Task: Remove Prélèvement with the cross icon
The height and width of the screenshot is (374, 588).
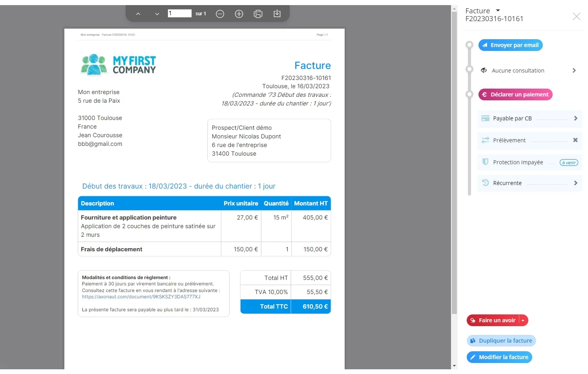Action: (575, 140)
